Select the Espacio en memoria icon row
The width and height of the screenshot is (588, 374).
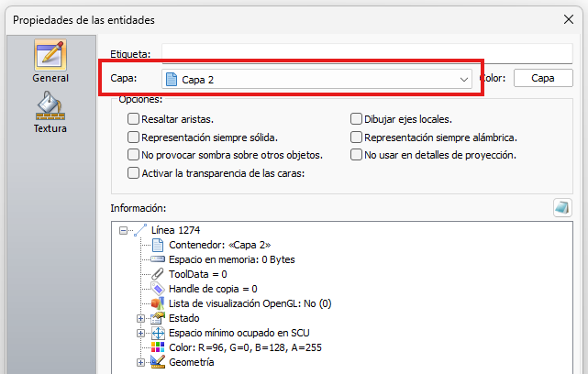(x=222, y=259)
